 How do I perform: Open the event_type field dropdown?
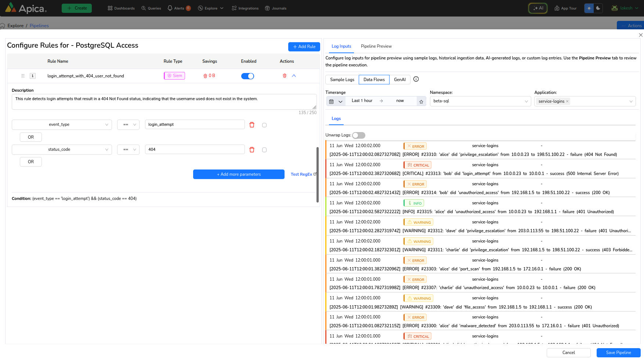tap(62, 125)
